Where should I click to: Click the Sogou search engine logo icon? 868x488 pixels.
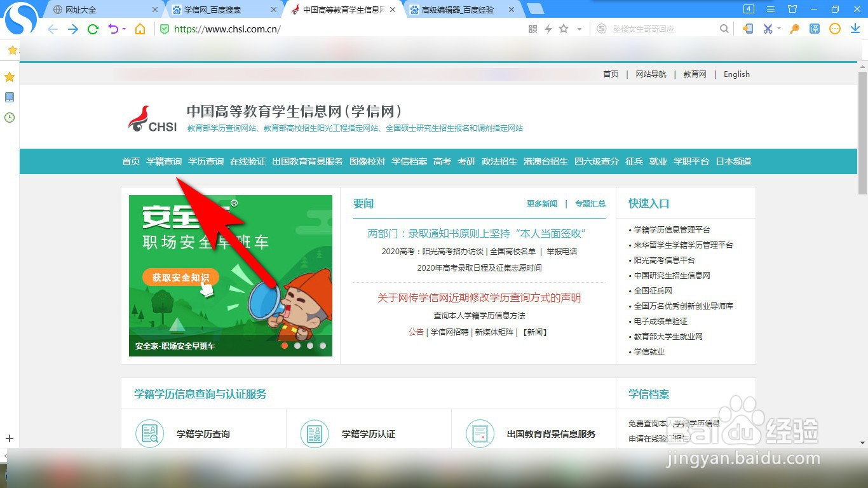pyautogui.click(x=602, y=29)
